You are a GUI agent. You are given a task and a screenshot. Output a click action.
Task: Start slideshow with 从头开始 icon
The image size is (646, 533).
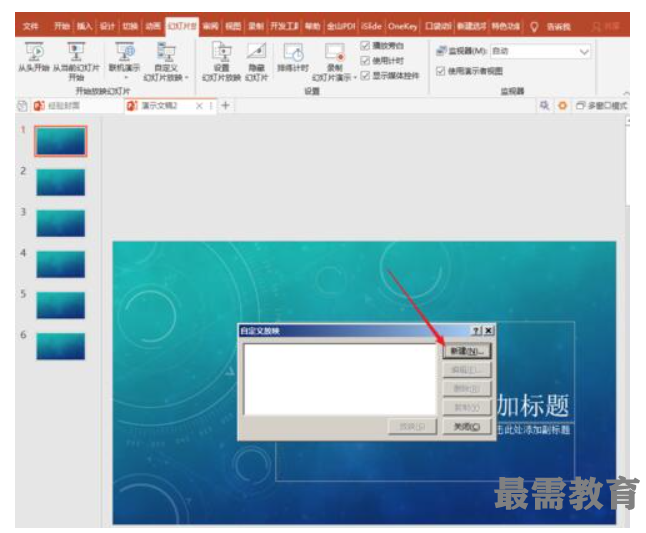(34, 51)
